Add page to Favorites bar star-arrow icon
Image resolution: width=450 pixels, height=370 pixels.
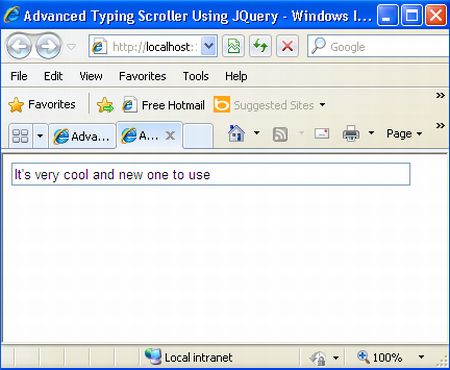click(105, 105)
